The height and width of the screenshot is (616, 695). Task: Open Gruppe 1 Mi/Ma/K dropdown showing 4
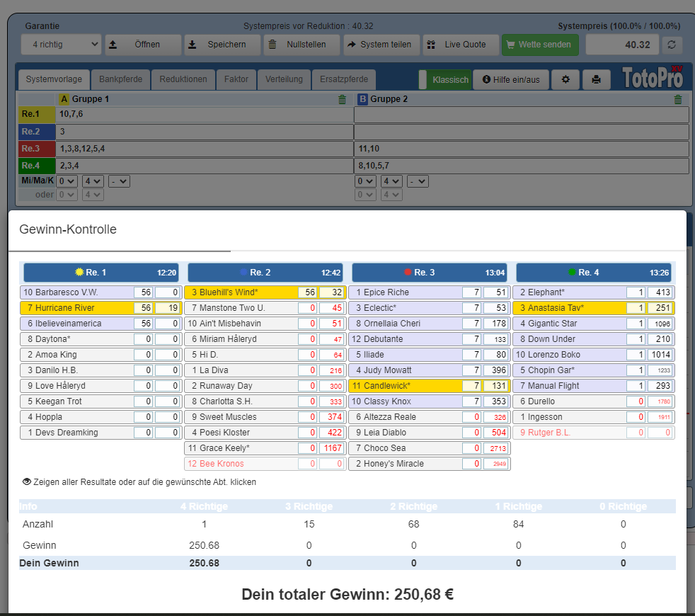[x=93, y=181]
